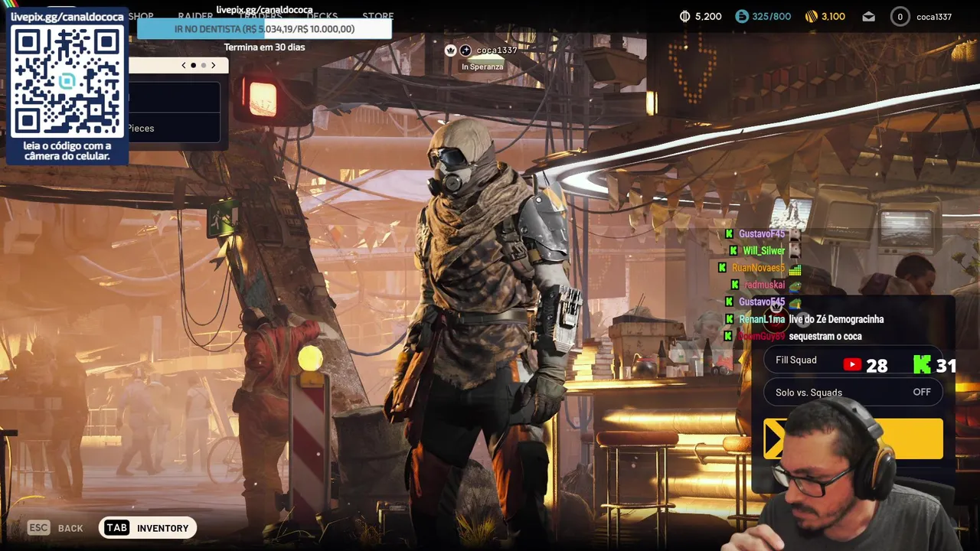Viewport: 980px width, 551px height.
Task: Click the yellow play matchmaking button
Action: [854, 439]
